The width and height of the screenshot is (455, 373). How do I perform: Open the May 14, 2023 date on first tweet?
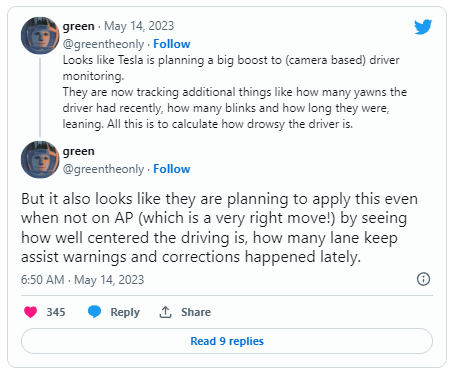pyautogui.click(x=139, y=26)
